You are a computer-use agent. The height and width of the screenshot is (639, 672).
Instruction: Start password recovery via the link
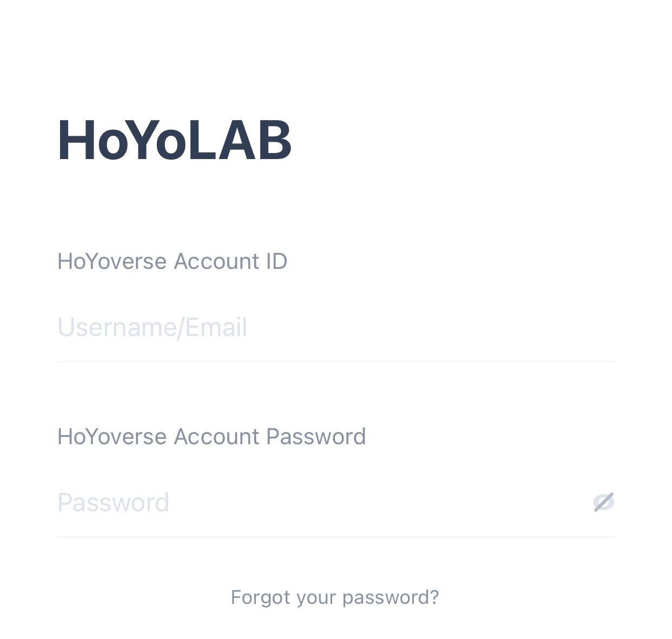tap(335, 597)
